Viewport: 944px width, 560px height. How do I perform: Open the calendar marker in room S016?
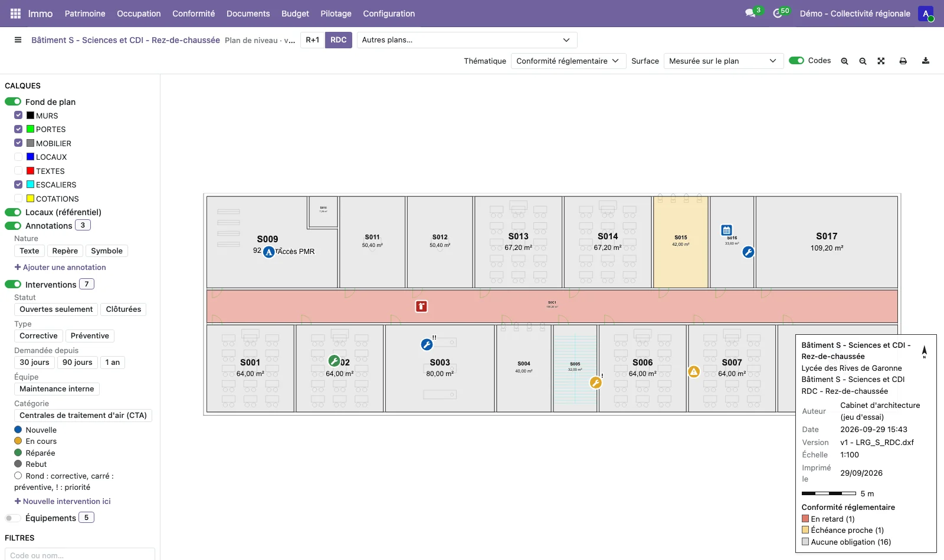[x=727, y=230]
